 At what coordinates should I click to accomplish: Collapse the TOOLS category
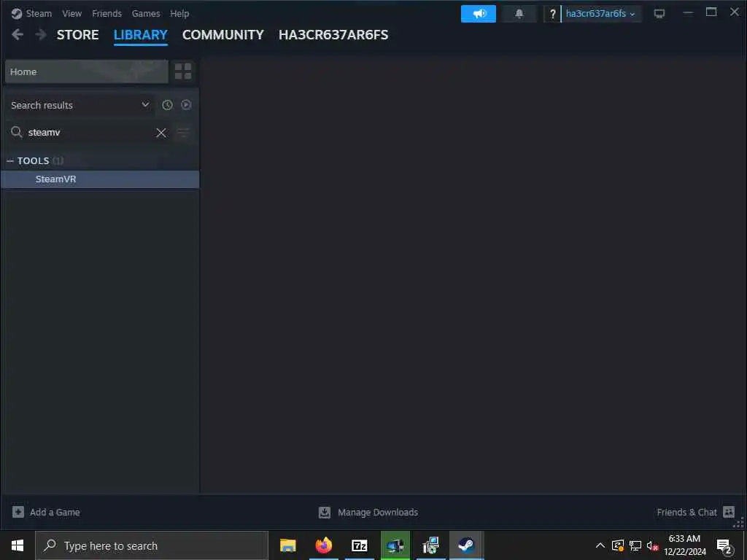coord(10,161)
